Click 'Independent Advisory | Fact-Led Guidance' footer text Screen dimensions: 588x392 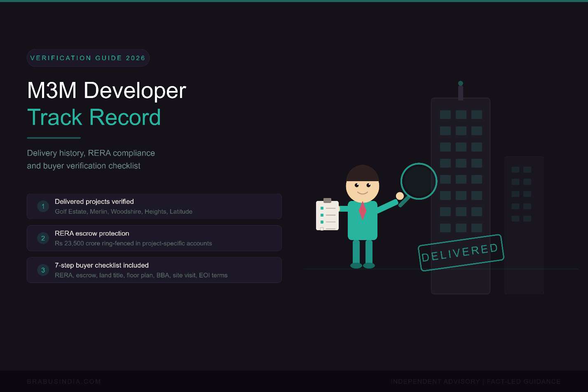pos(476,382)
